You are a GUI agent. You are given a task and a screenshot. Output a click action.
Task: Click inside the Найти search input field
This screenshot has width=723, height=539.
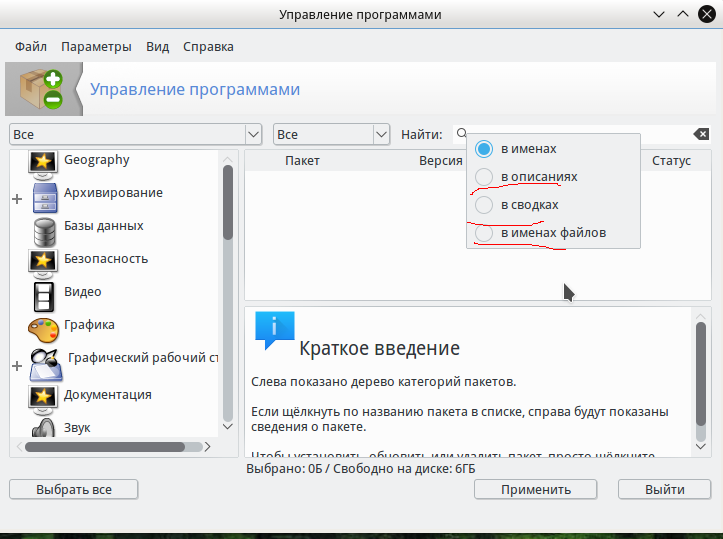point(581,134)
